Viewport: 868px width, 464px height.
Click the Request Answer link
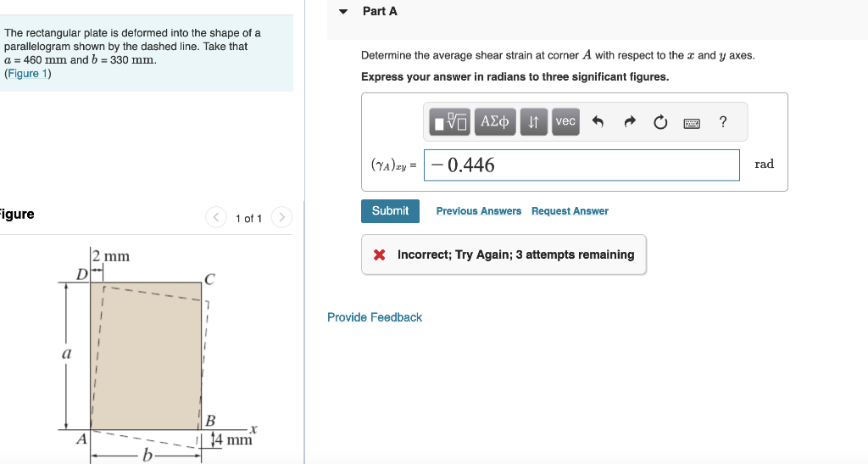pyautogui.click(x=570, y=211)
